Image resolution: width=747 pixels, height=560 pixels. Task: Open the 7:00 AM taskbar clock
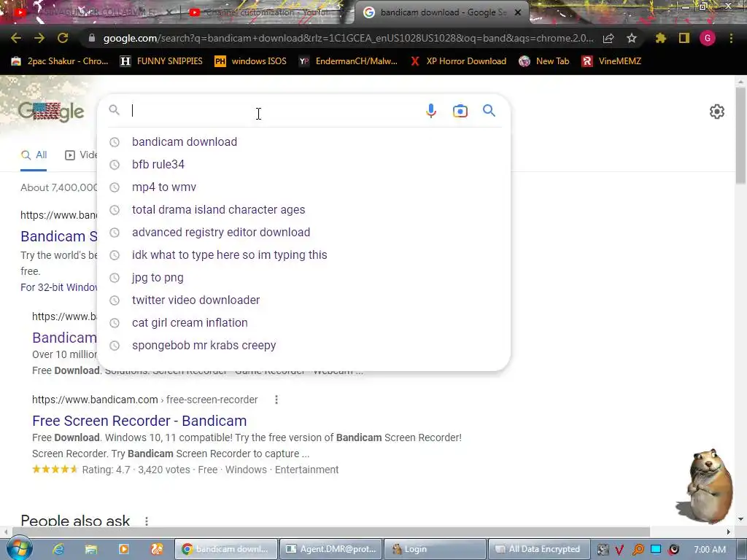click(x=710, y=550)
